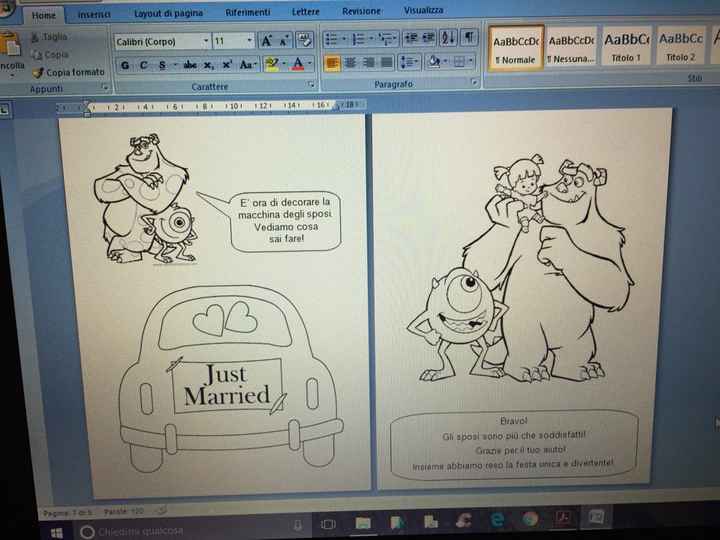Open Microsoft Edge from taskbar
This screenshot has width=720, height=540.
click(x=497, y=520)
